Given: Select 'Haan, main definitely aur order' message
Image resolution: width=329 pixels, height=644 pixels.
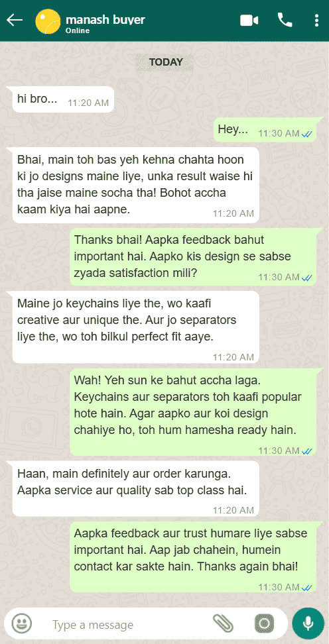Looking at the screenshot, I should 136,488.
